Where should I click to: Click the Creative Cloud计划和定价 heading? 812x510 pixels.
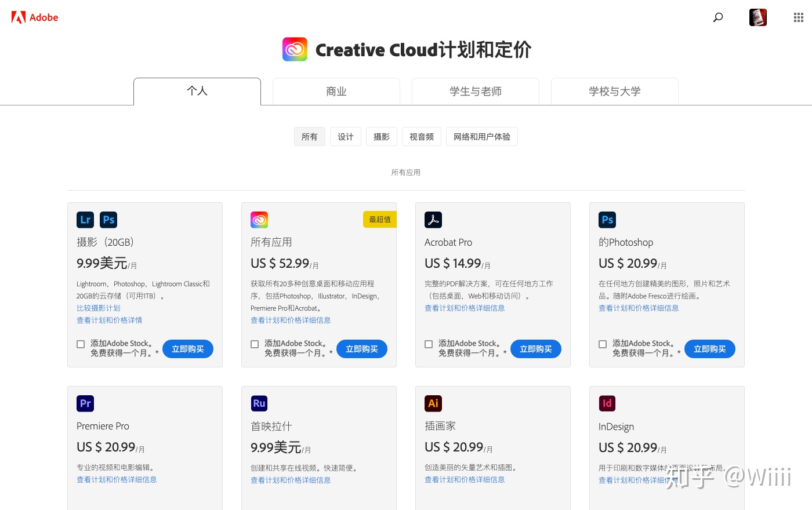coord(423,50)
